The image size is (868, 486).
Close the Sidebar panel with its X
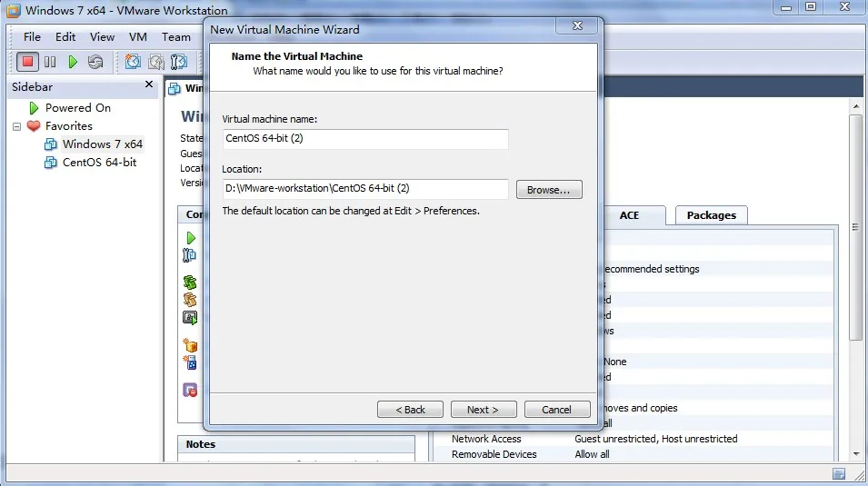coord(148,84)
